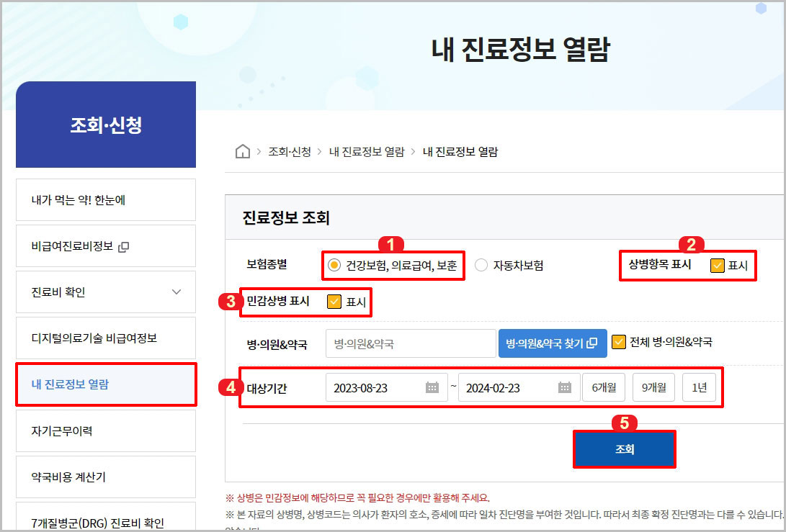
Task: Open the 약국비용 계산기 menu item
Action: pyautogui.click(x=106, y=477)
